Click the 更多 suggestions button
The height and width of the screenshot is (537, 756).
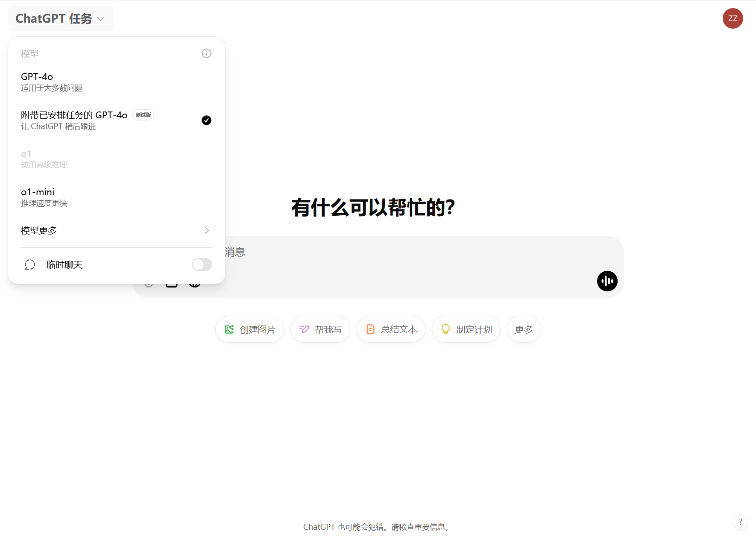click(x=524, y=329)
